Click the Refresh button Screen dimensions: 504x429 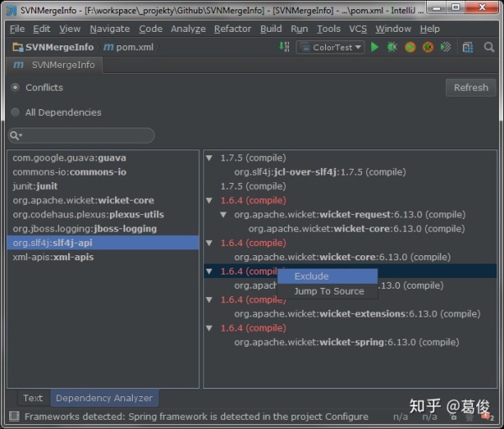pos(470,87)
